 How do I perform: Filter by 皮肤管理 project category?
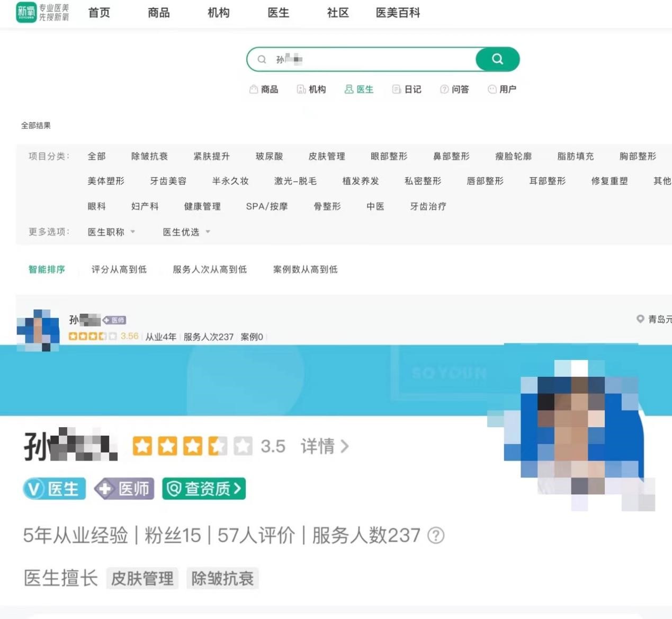pyautogui.click(x=326, y=156)
